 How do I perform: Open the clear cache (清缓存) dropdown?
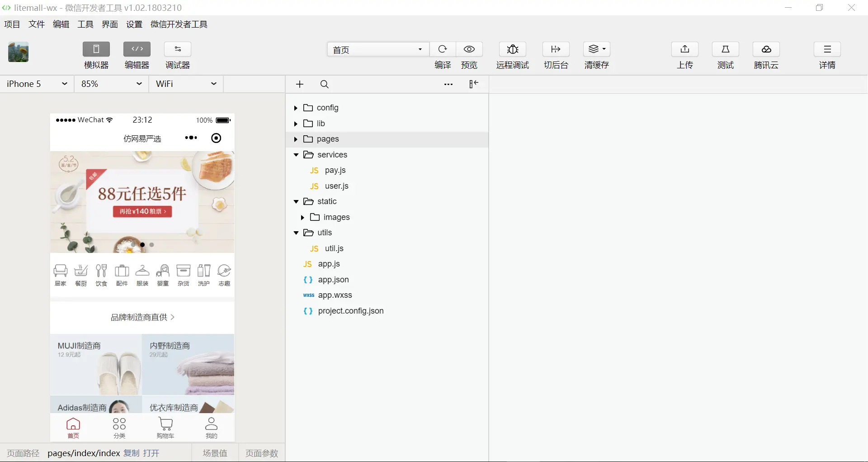point(597,49)
